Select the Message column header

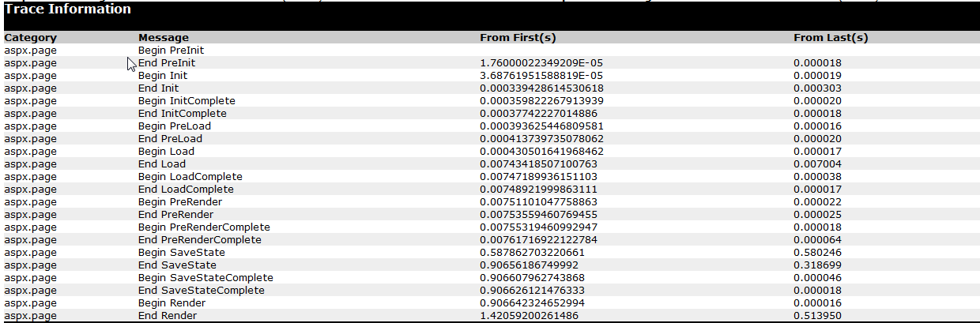(x=164, y=37)
